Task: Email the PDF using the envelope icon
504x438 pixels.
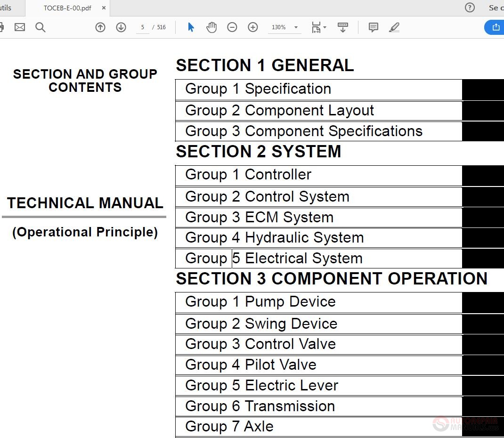Action: 20,27
